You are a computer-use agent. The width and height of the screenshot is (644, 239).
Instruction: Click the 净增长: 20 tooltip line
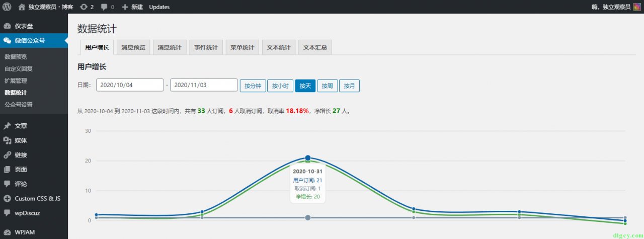tap(307, 196)
